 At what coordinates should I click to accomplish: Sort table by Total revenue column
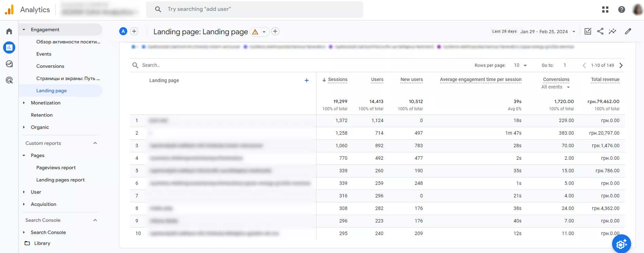(x=605, y=80)
